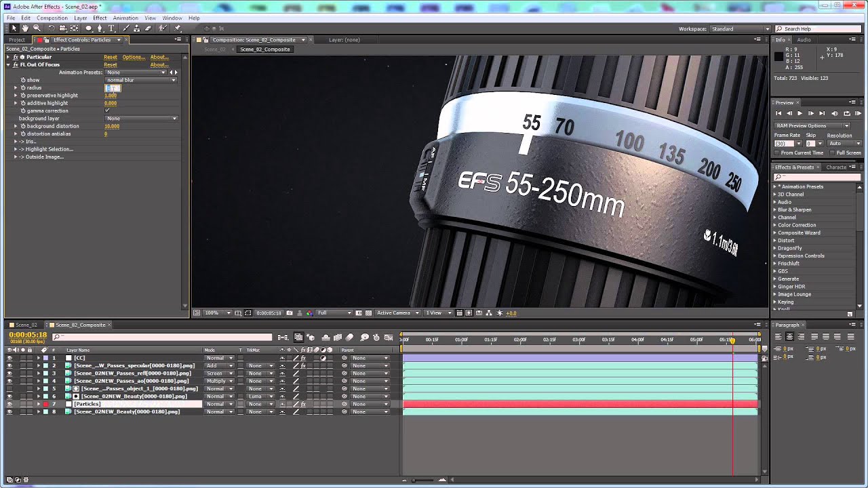Viewport: 868px width, 488px height.
Task: Select the Type text tool
Action: [111, 28]
